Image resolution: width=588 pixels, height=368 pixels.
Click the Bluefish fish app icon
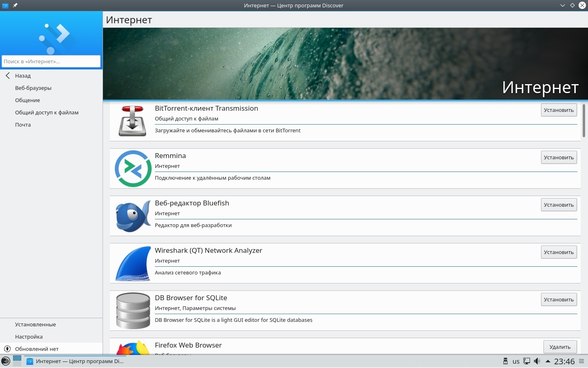tap(133, 216)
